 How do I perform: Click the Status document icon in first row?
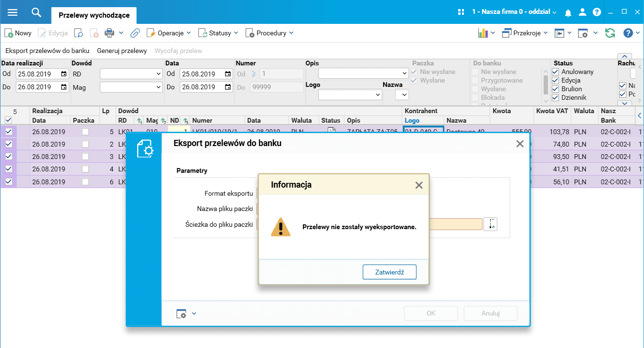coord(331,130)
